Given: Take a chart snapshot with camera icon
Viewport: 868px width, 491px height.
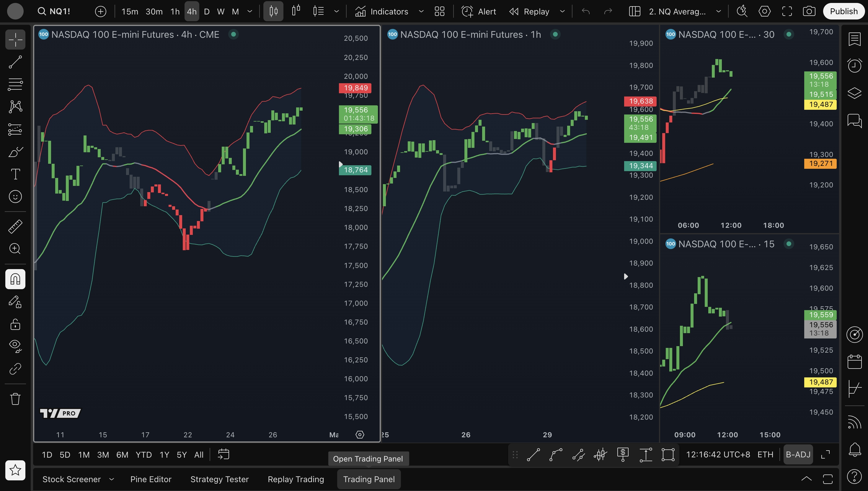Looking at the screenshot, I should pyautogui.click(x=809, y=12).
